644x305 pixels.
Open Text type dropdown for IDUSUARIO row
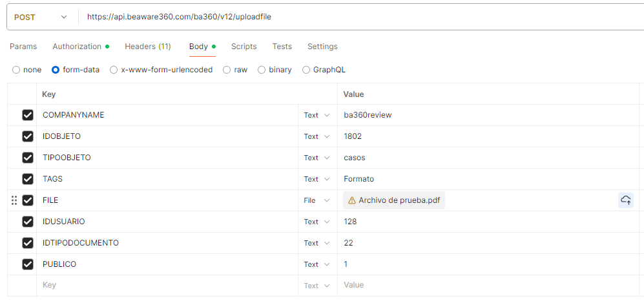(x=317, y=222)
